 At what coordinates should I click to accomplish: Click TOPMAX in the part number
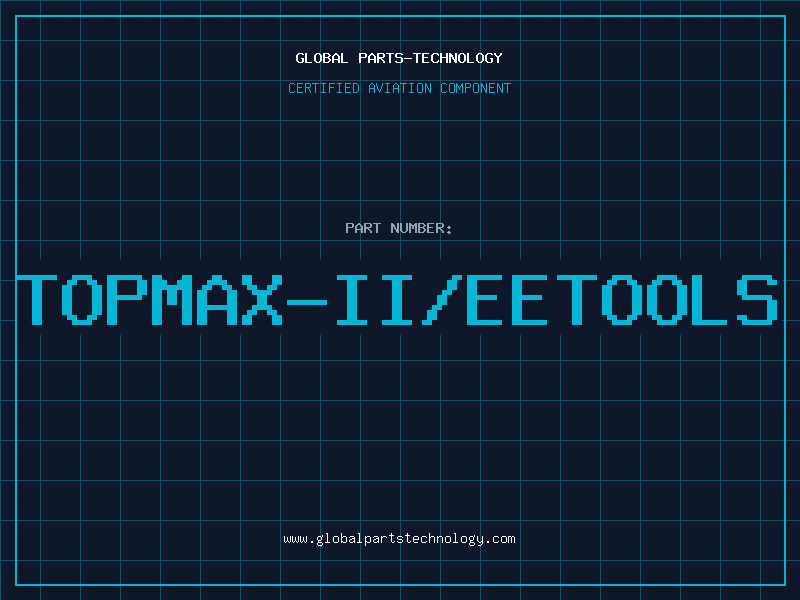click(x=149, y=300)
